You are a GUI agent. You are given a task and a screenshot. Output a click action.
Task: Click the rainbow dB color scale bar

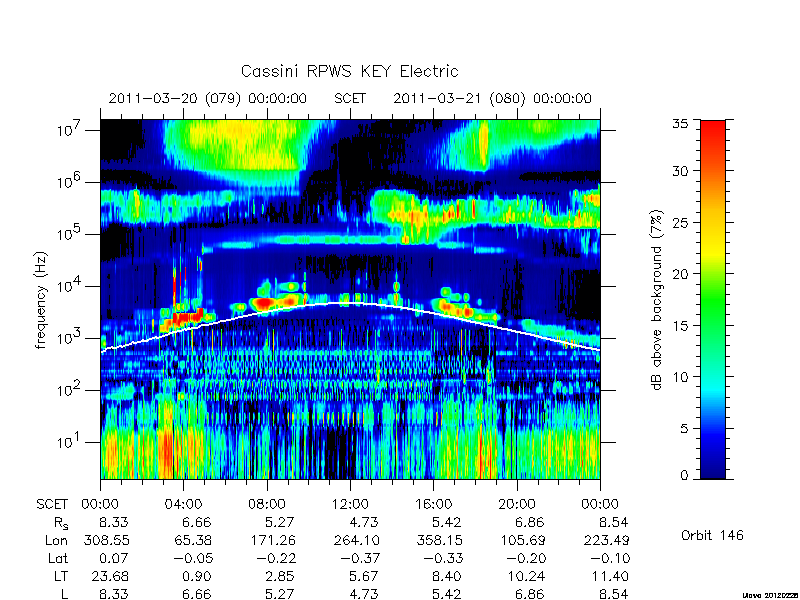click(x=713, y=299)
